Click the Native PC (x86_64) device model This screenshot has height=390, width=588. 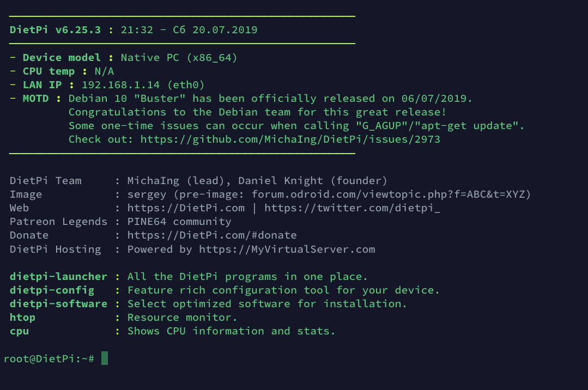(x=179, y=58)
